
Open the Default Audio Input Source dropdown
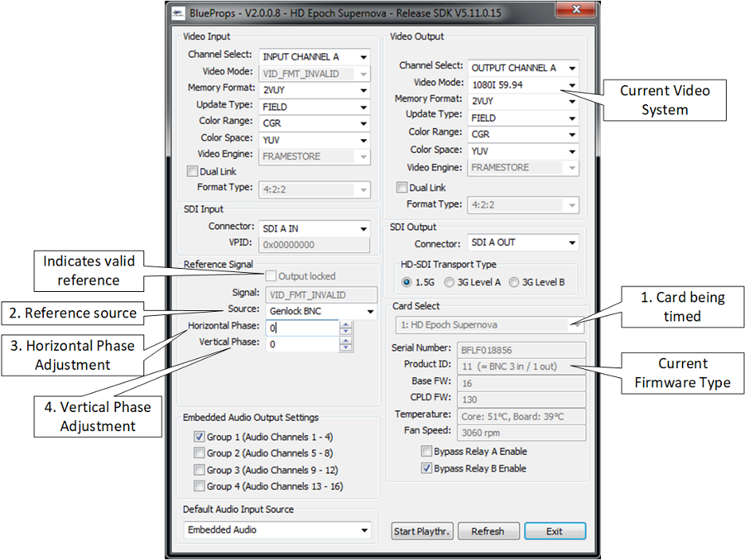click(x=279, y=530)
